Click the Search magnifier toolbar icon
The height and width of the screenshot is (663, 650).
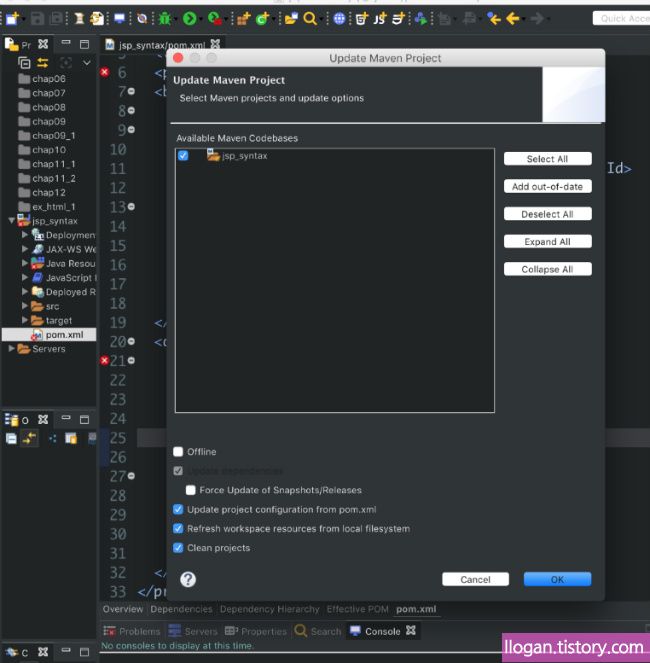point(310,19)
